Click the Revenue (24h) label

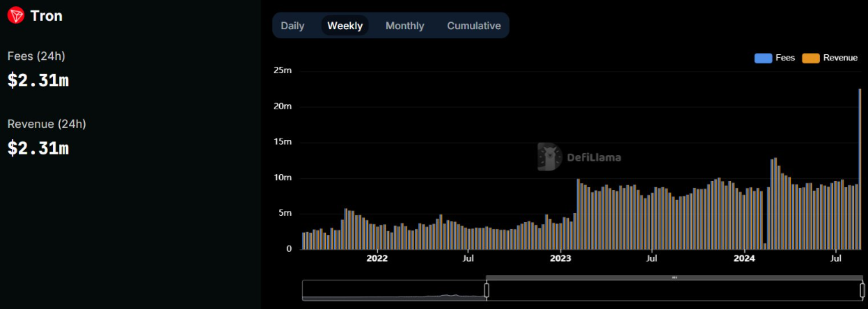coord(47,124)
